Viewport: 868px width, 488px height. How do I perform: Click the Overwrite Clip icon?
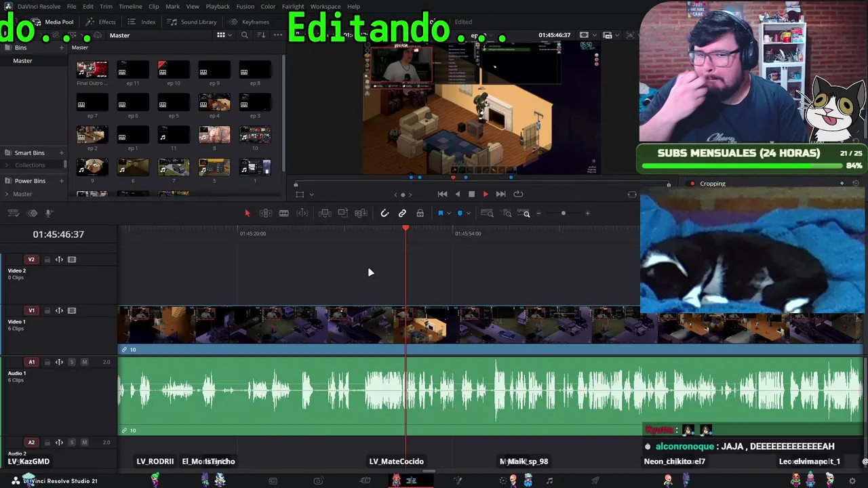coord(343,213)
